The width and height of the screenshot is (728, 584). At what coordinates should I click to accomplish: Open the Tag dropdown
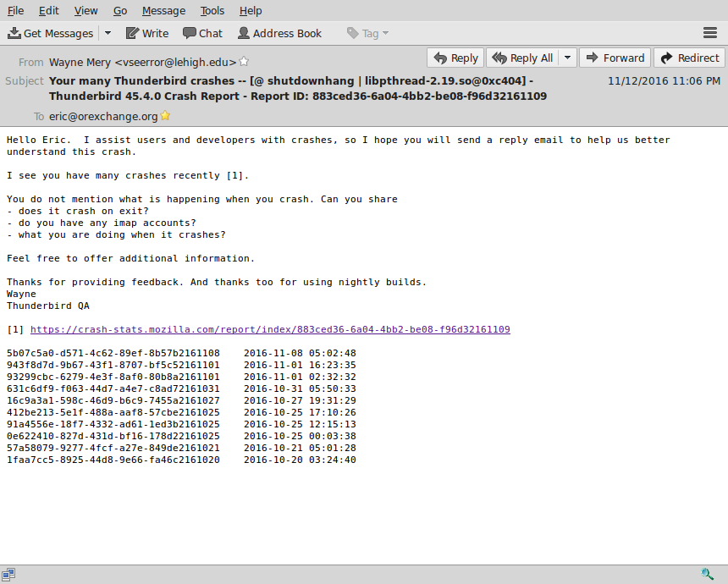[367, 33]
